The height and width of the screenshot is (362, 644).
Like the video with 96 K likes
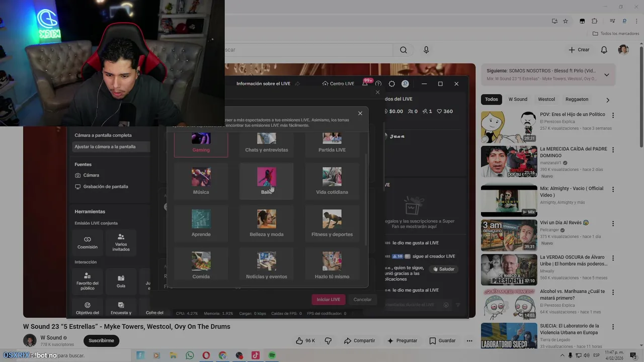[x=305, y=341]
